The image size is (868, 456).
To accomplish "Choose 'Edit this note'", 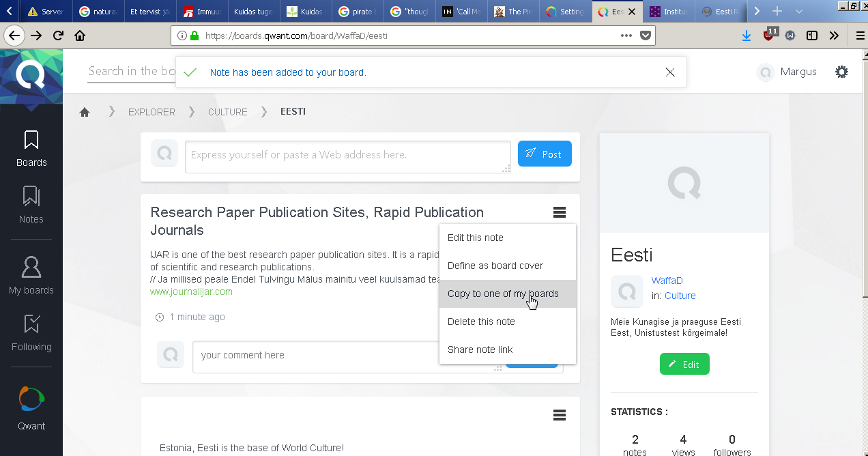I will tap(508, 238).
